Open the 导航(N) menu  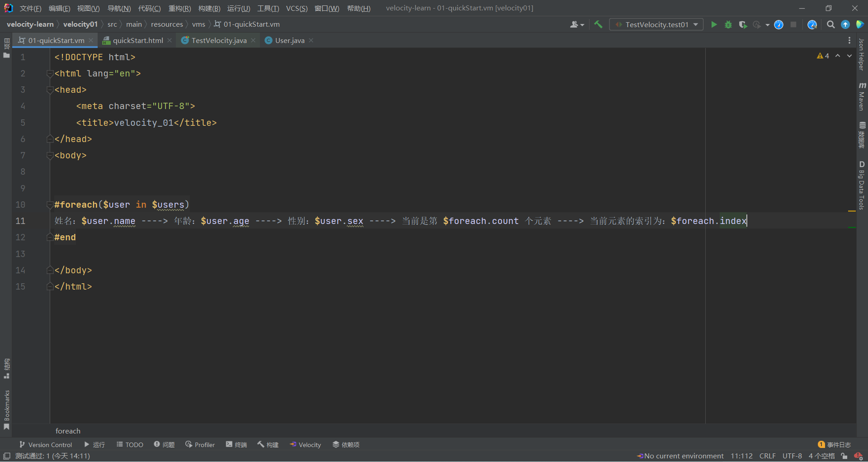[119, 8]
